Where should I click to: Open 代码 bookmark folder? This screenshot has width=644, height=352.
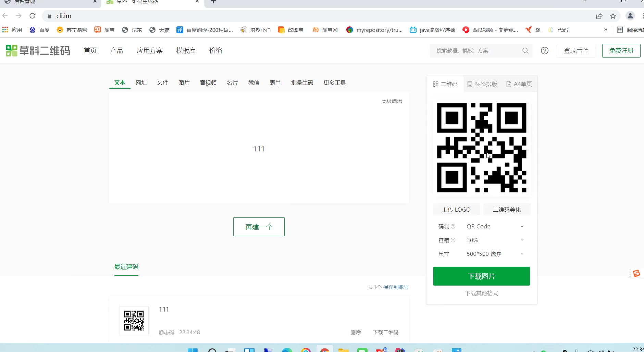pos(558,30)
